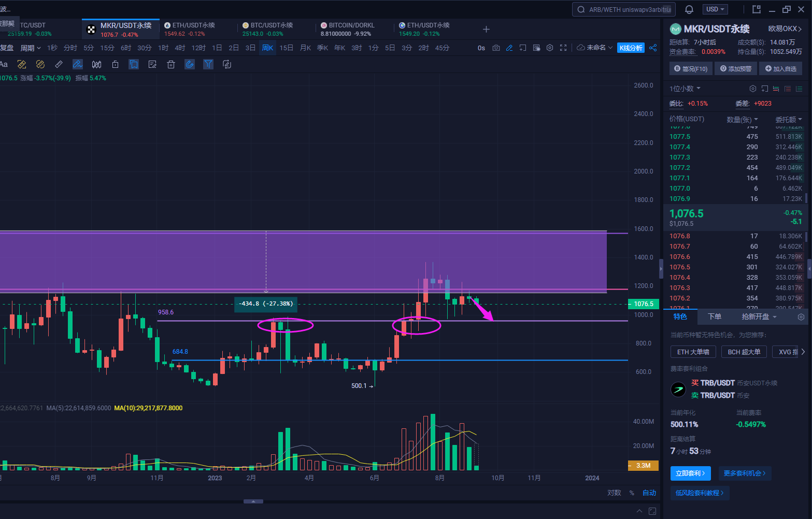Click the BCH 超大单 recommendation button

744,352
